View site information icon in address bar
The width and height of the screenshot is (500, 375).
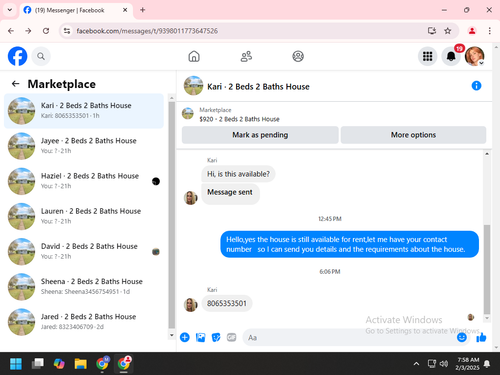coord(67,31)
